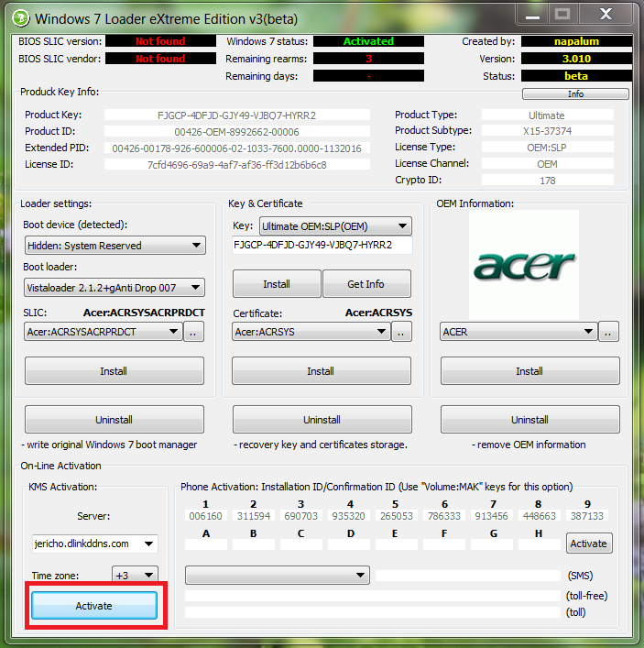The width and height of the screenshot is (644, 648).
Task: Click Installation ID block 311594
Action: click(x=254, y=516)
